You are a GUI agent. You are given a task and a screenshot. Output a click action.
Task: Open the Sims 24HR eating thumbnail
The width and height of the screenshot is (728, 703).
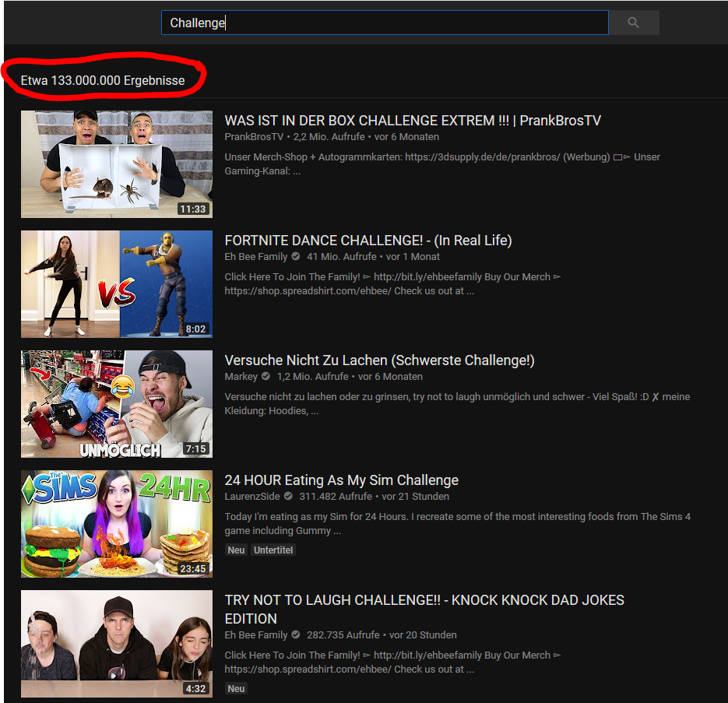coord(117,523)
